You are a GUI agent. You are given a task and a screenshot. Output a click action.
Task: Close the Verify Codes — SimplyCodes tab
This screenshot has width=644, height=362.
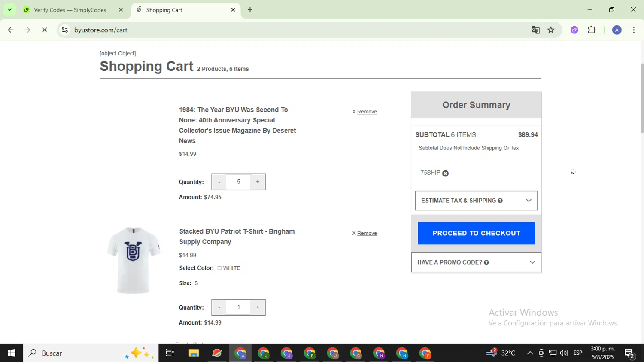[121, 9]
